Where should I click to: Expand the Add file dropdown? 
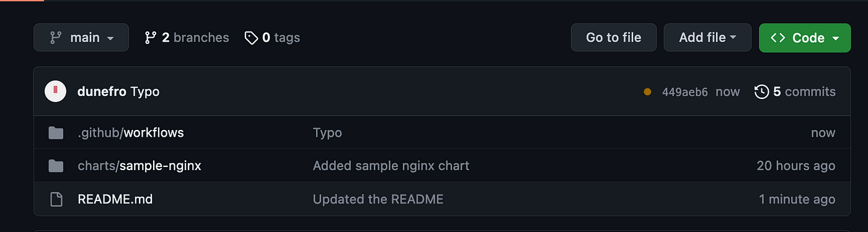[x=707, y=38]
